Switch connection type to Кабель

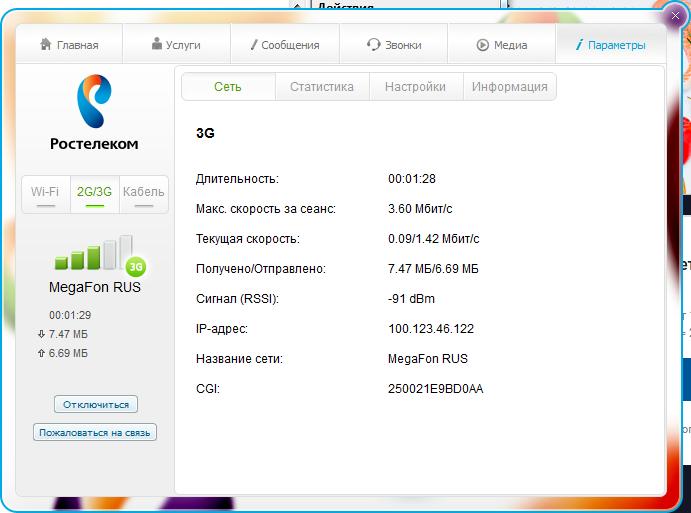pyautogui.click(x=144, y=192)
